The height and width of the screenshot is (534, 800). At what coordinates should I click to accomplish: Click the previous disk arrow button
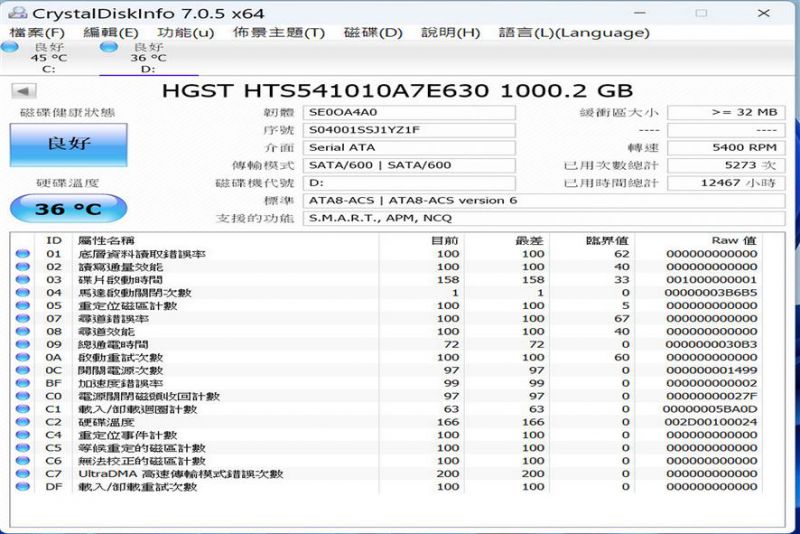[x=24, y=92]
